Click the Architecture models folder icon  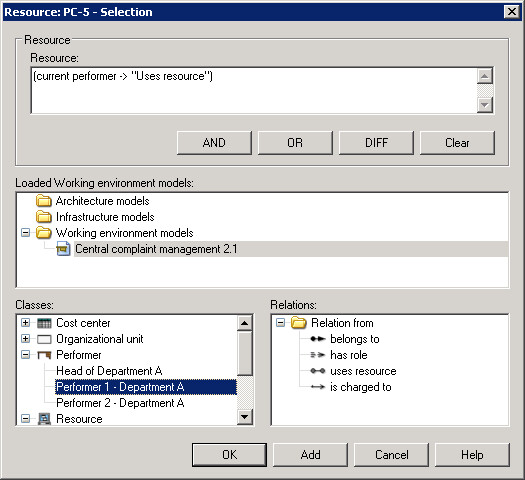tap(44, 201)
